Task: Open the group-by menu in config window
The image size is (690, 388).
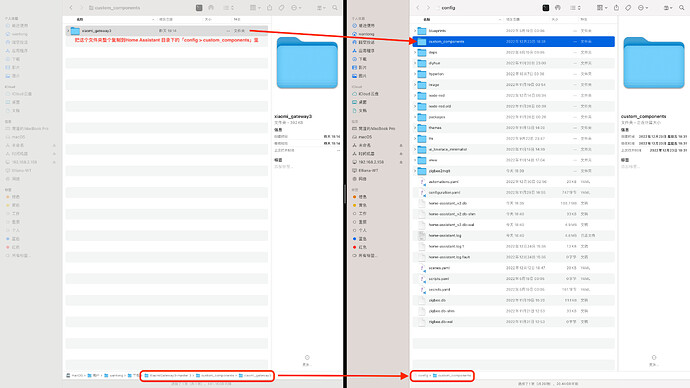Action: click(601, 8)
